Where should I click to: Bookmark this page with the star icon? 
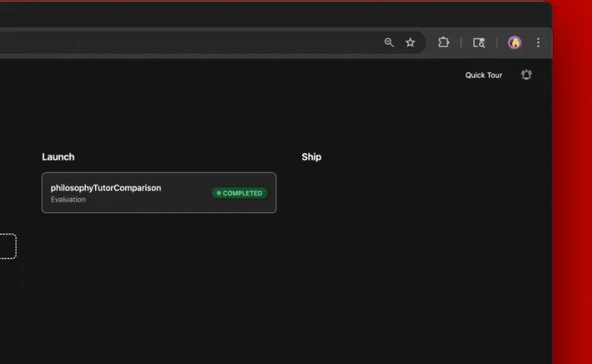(411, 42)
